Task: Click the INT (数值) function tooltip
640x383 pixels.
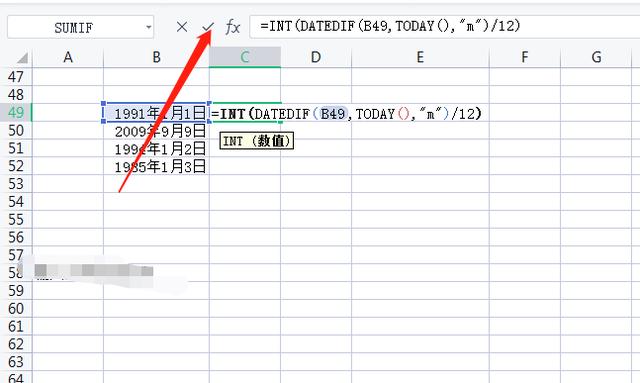Action: tap(257, 141)
